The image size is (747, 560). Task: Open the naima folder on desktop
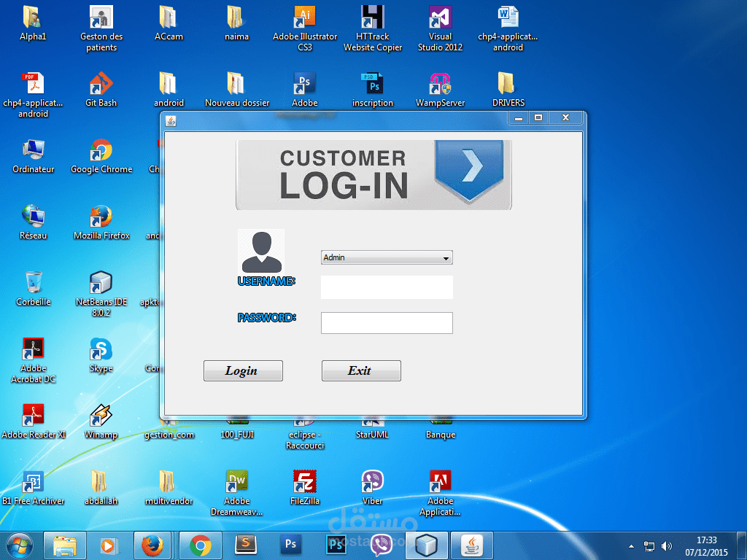237,23
